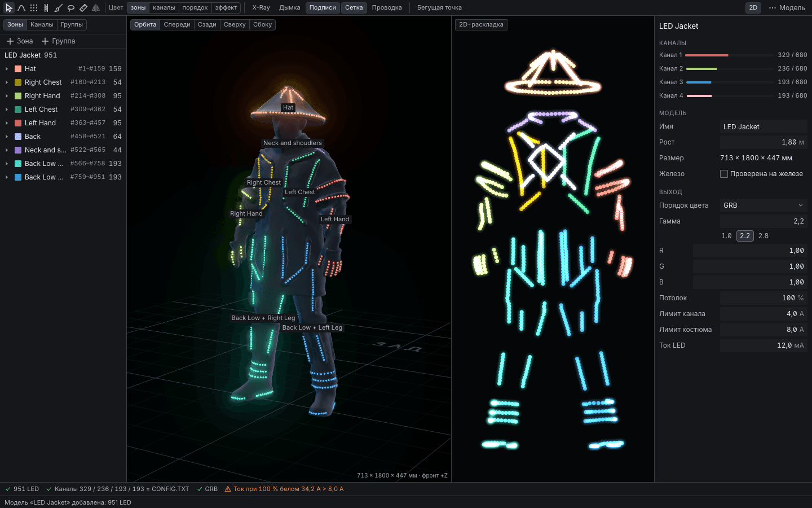The image size is (812, 508).
Task: Click the model name field LED Jacket
Action: point(764,127)
